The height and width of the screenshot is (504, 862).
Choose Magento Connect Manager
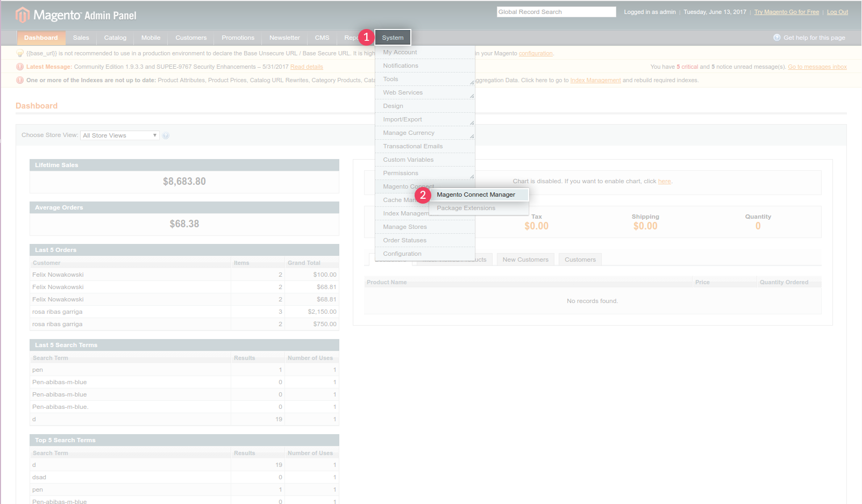tap(479, 195)
